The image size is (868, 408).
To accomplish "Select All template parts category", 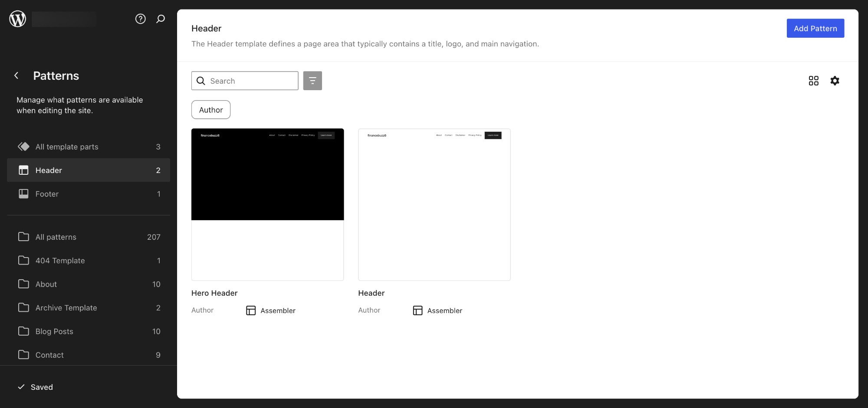I will point(89,147).
